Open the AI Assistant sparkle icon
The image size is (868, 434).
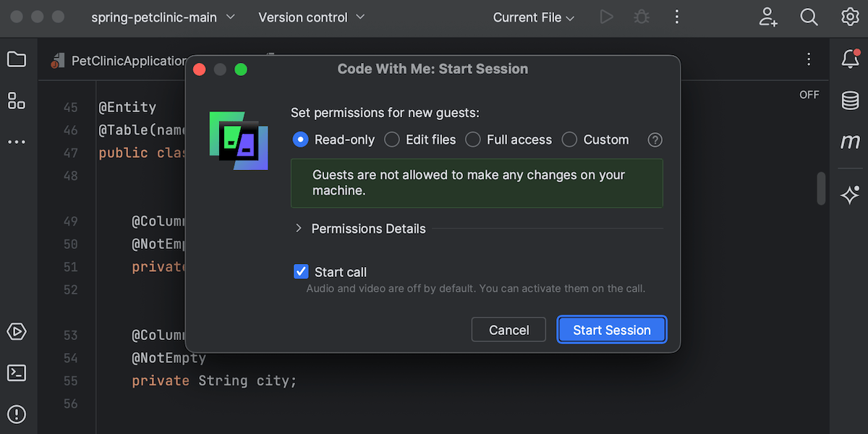pos(851,195)
